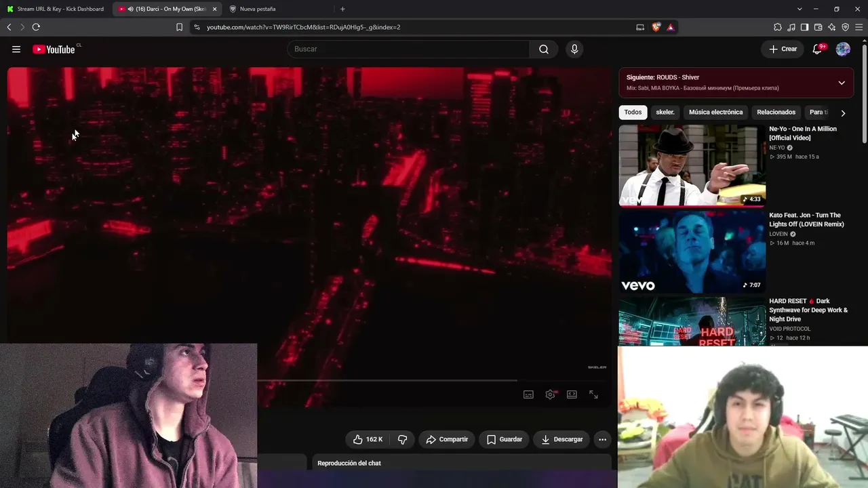Screen dimensions: 868x488
Task: Click the page vertical scrollbar
Action: point(864,92)
